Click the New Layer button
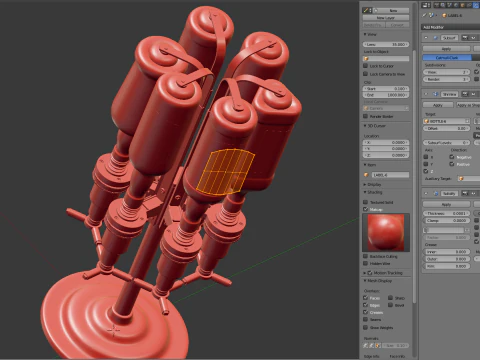 pos(386,18)
